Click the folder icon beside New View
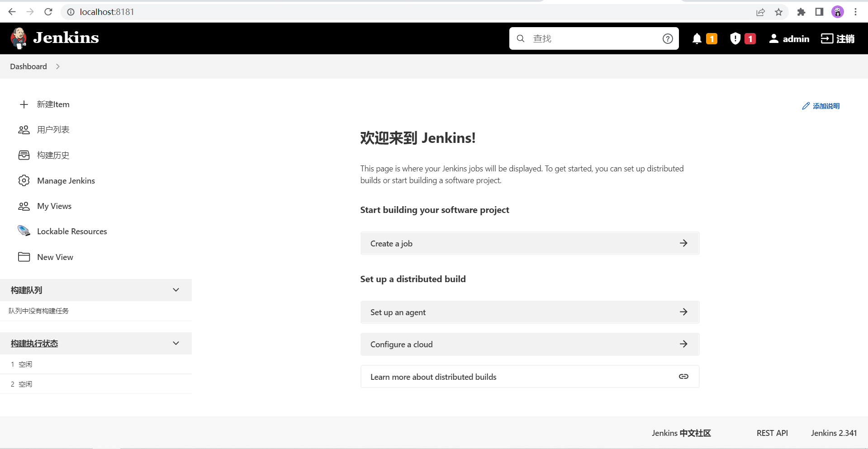Viewport: 868px width, 449px height. [x=24, y=257]
